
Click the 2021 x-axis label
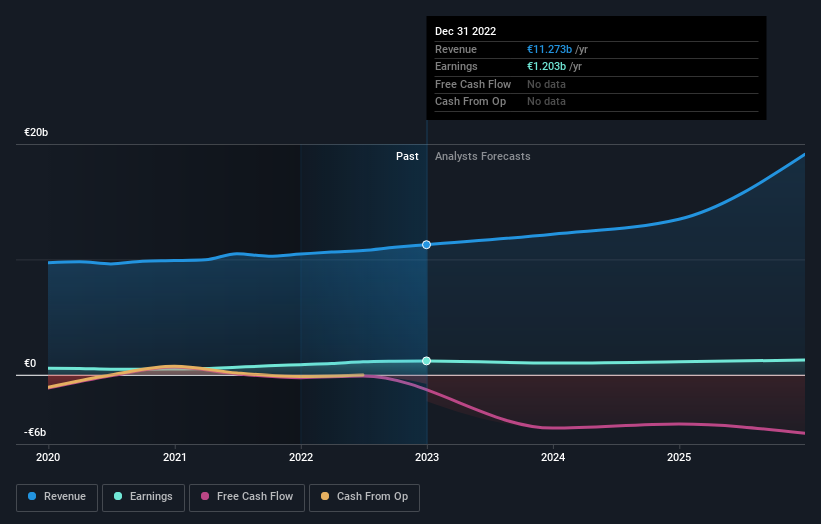point(174,457)
